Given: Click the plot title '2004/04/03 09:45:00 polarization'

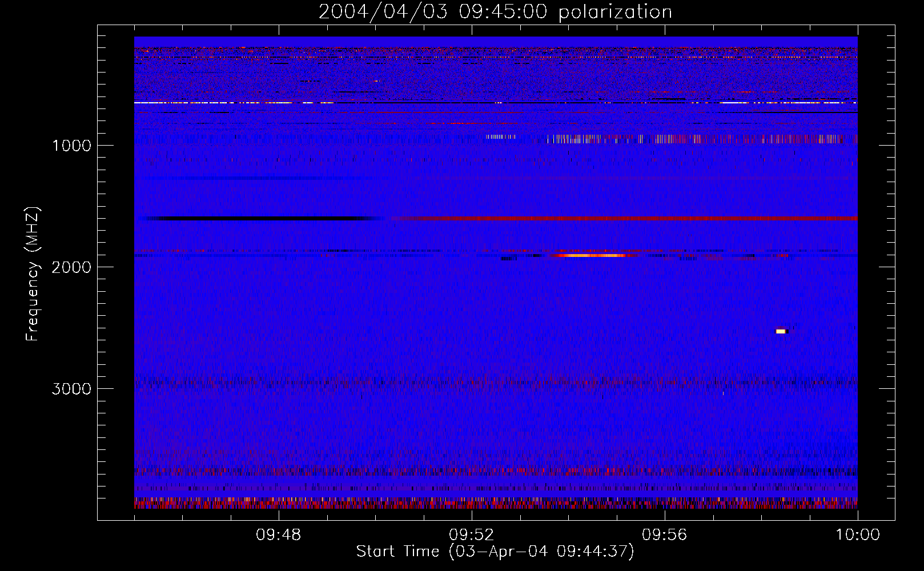Looking at the screenshot, I should coord(495,11).
